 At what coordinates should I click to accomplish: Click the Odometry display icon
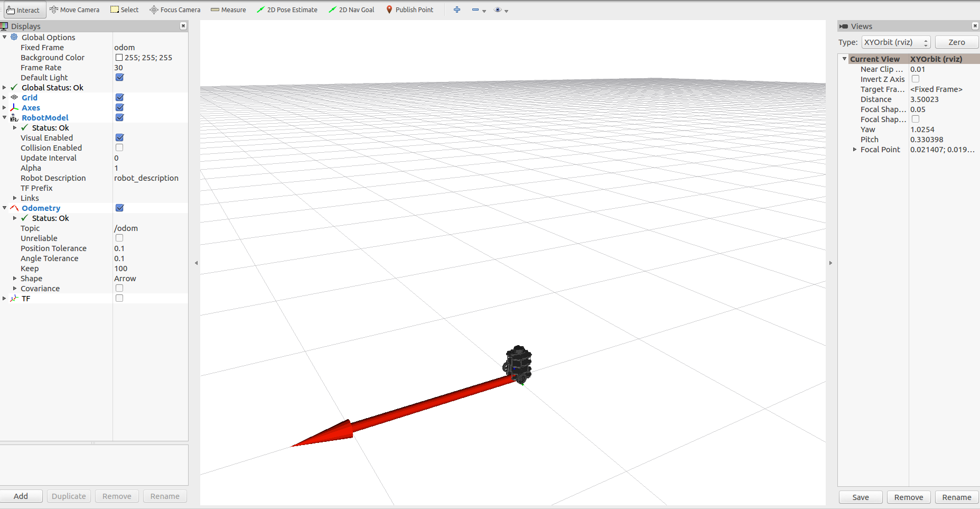14,208
